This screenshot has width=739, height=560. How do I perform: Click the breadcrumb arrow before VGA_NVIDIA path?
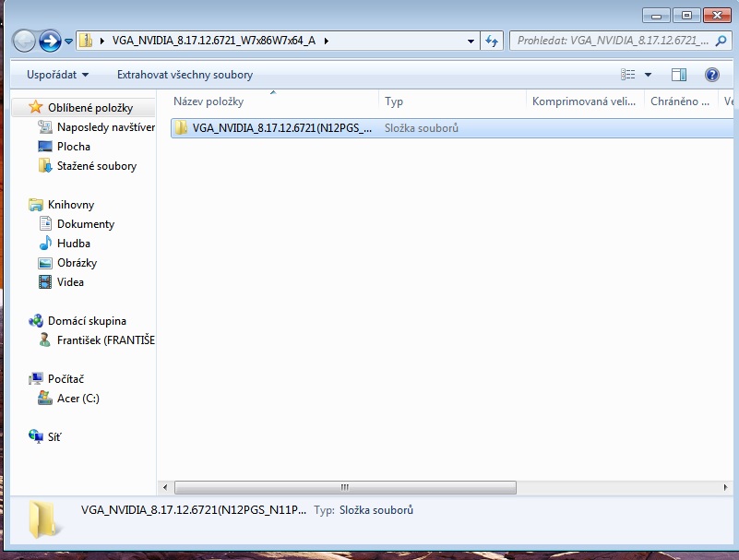click(101, 41)
